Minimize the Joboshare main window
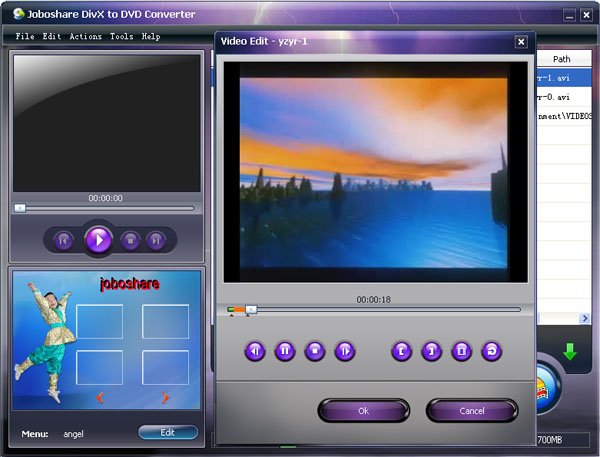Image resolution: width=600 pixels, height=457 pixels. pos(569,15)
